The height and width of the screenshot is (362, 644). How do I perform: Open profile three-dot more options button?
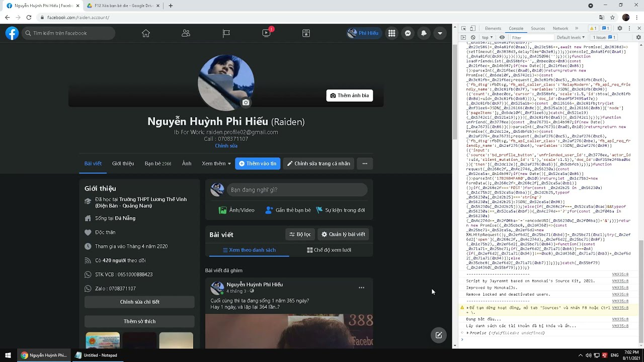[365, 163]
